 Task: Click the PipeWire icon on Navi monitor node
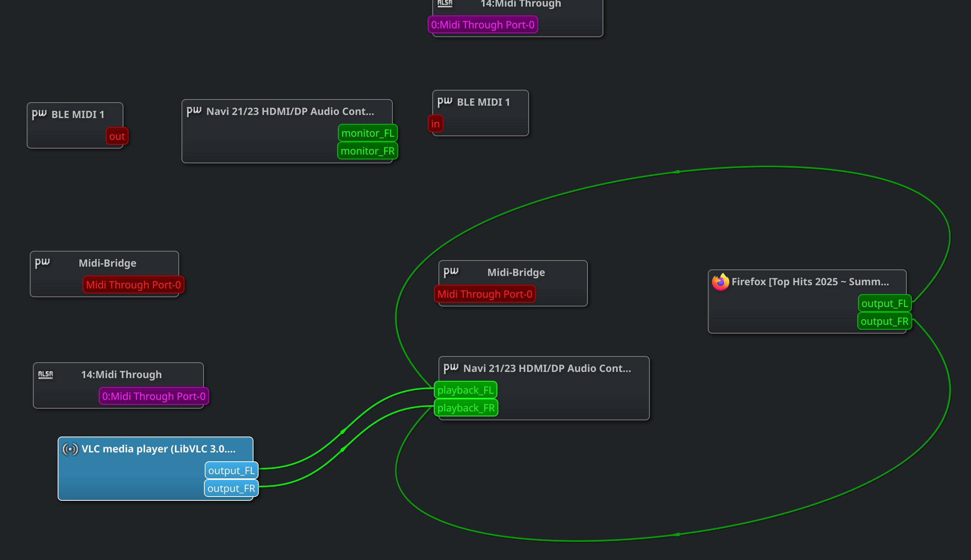[194, 111]
